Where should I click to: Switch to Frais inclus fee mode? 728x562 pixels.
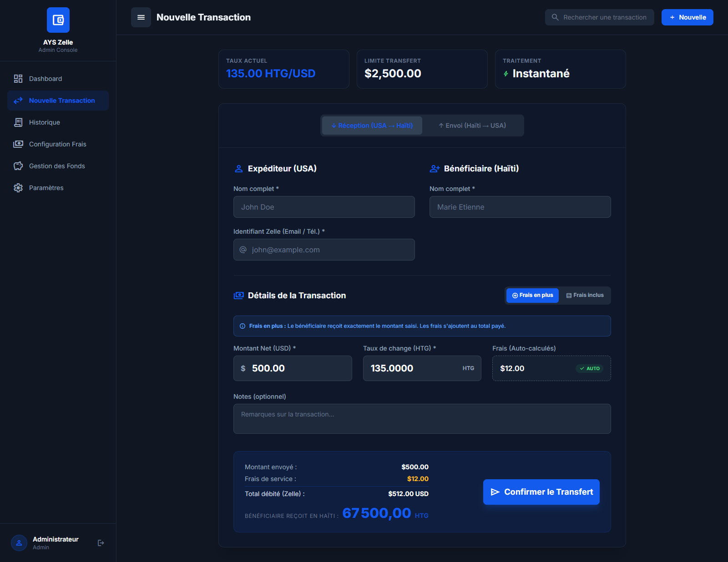pos(585,296)
